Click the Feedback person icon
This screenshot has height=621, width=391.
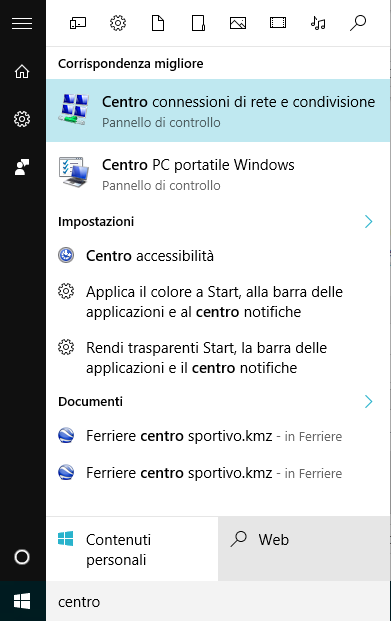click(x=22, y=167)
